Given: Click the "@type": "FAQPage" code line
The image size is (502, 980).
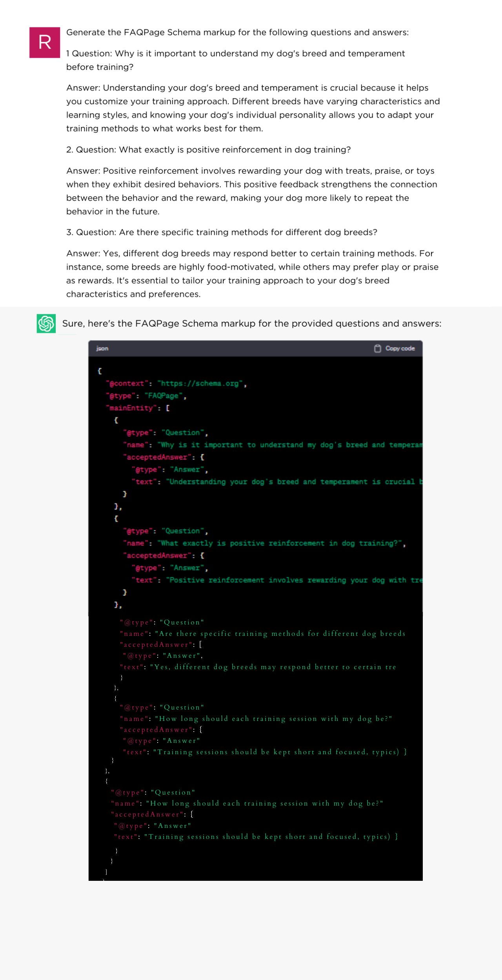Looking at the screenshot, I should 146,396.
